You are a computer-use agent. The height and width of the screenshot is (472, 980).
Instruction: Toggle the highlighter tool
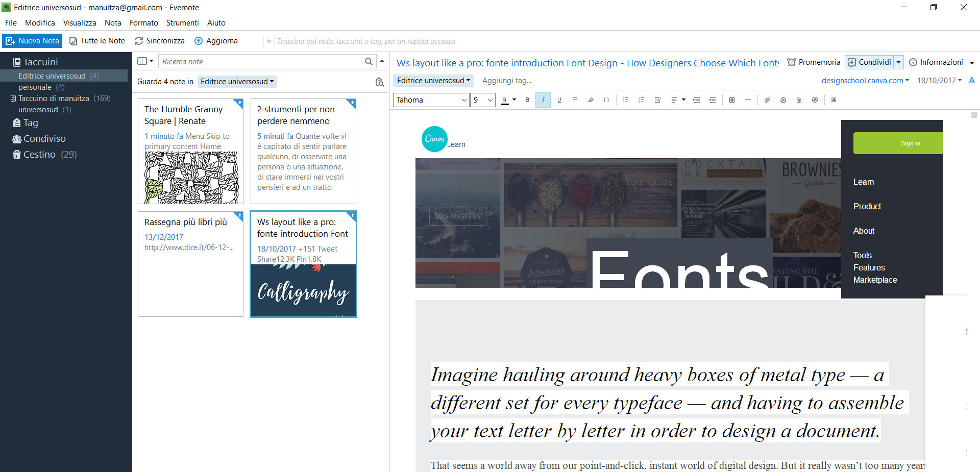(x=591, y=100)
